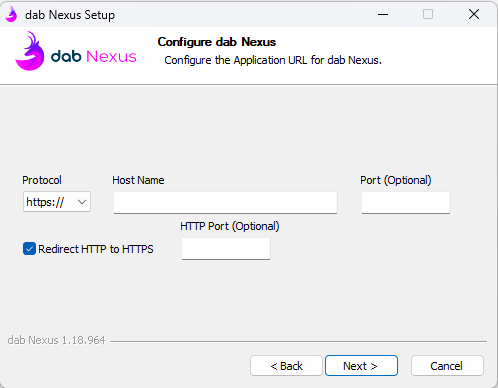The width and height of the screenshot is (498, 388).
Task: Continue setup with the Next button
Action: [361, 366]
